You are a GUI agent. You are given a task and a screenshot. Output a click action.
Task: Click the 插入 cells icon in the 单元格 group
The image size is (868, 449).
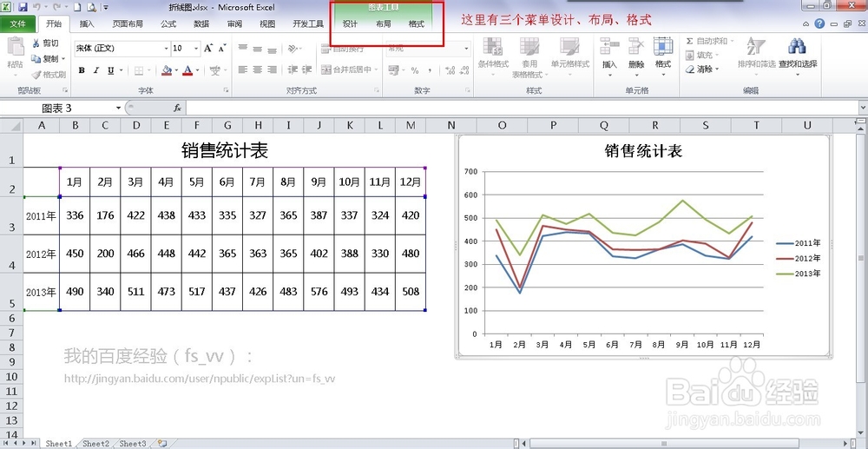click(609, 47)
